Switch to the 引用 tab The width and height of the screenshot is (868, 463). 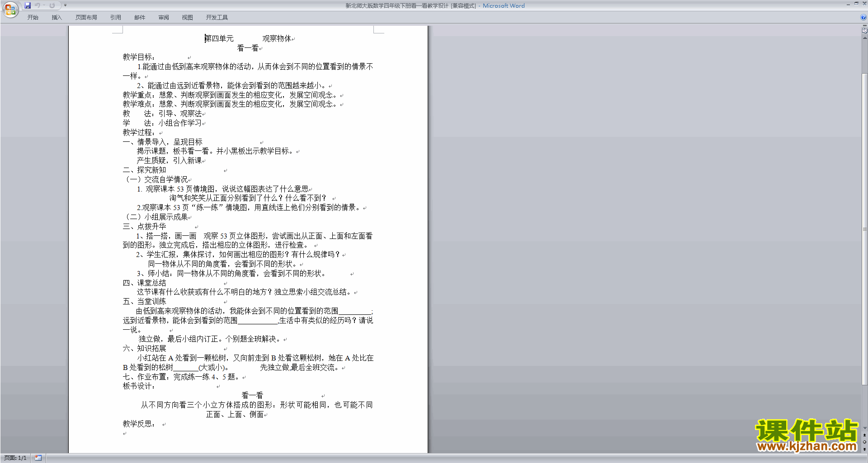(x=115, y=18)
